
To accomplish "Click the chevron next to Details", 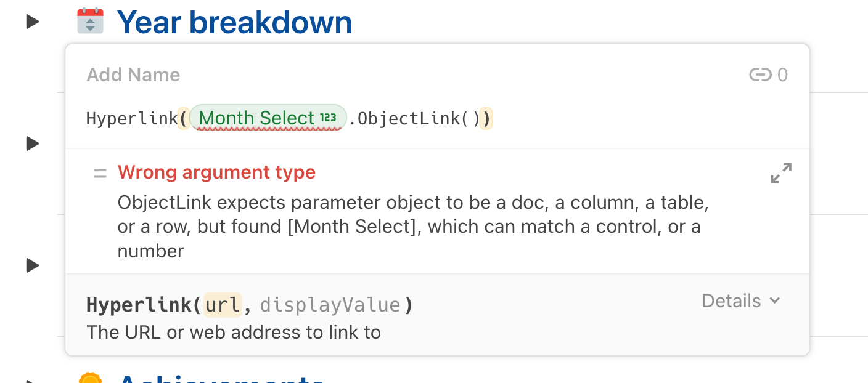I will tap(775, 301).
